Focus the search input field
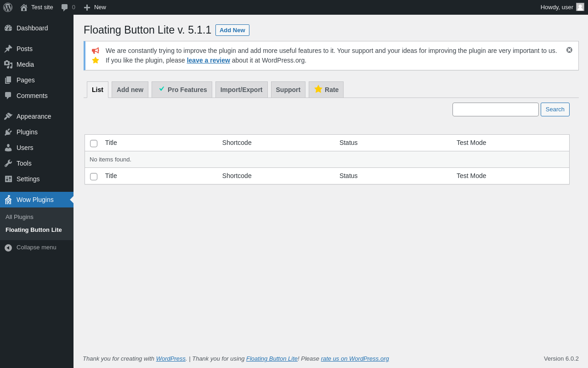Viewport: 588px width, 368px height. click(x=495, y=109)
